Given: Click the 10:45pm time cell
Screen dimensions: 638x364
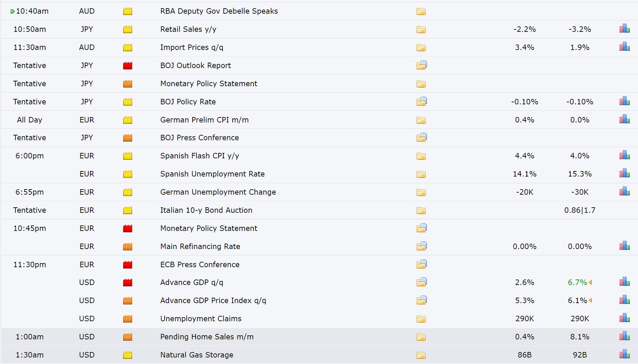Looking at the screenshot, I should pos(30,228).
